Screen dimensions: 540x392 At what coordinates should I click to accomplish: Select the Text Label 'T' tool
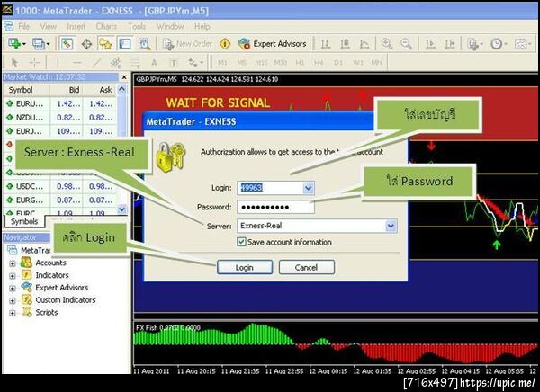coord(173,63)
